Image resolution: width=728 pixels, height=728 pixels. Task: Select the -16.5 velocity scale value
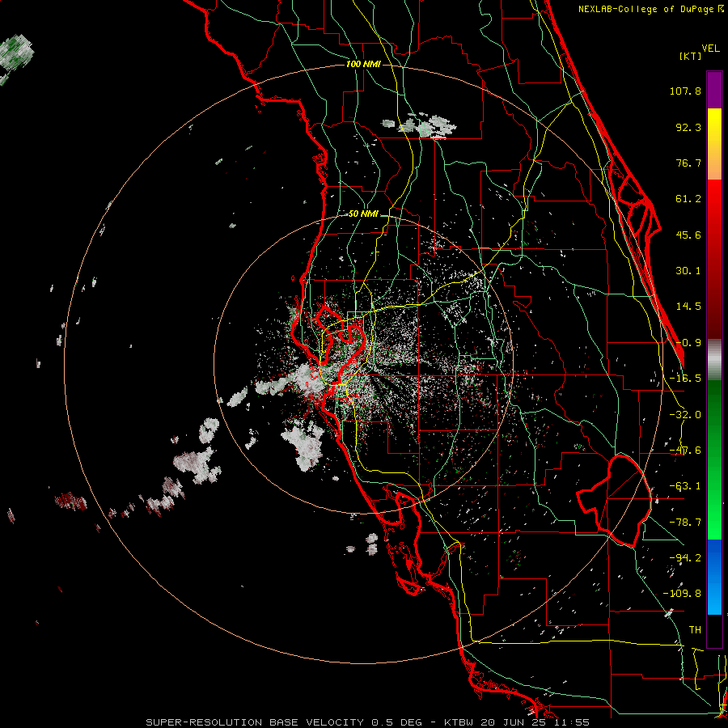point(685,379)
